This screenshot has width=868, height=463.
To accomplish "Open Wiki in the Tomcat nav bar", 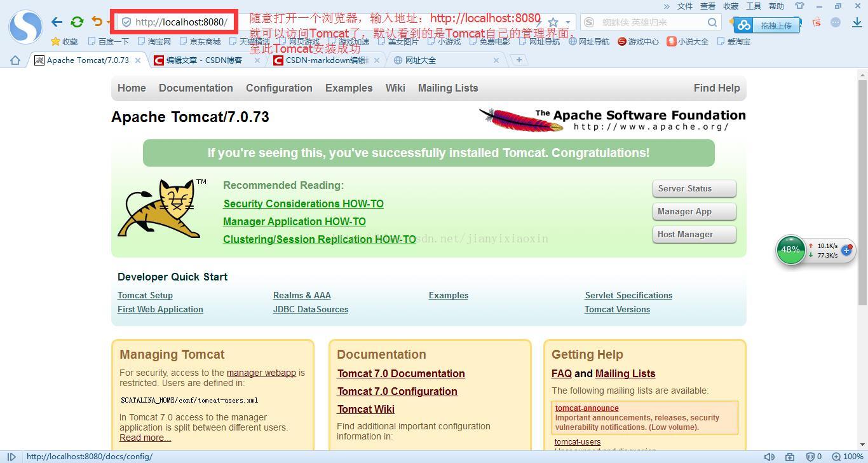I will 395,88.
